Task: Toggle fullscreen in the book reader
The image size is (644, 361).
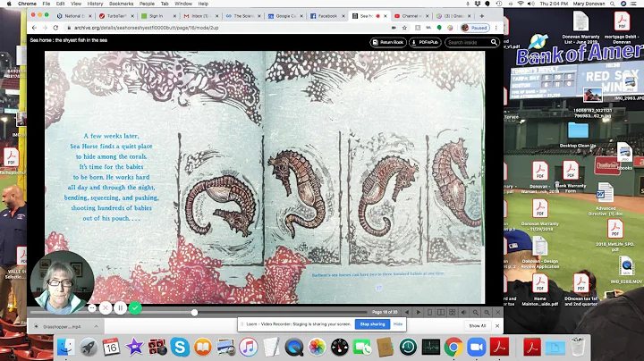Action: 498,312
